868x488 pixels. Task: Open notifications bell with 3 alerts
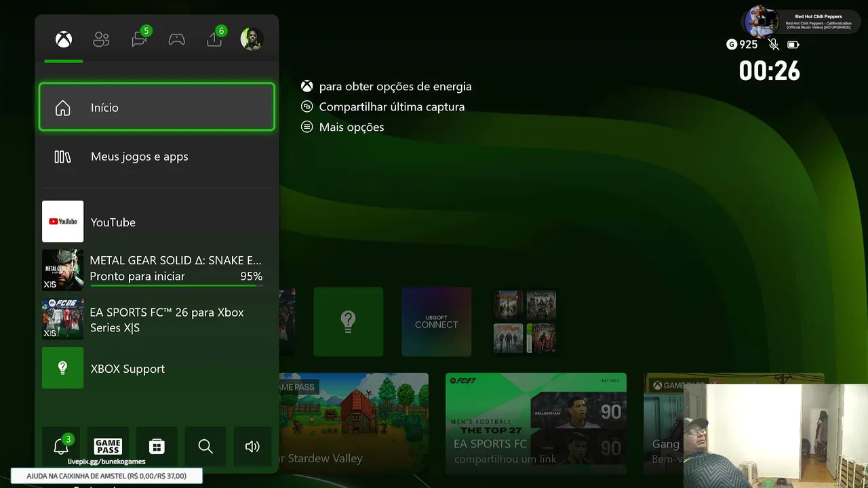(x=61, y=446)
